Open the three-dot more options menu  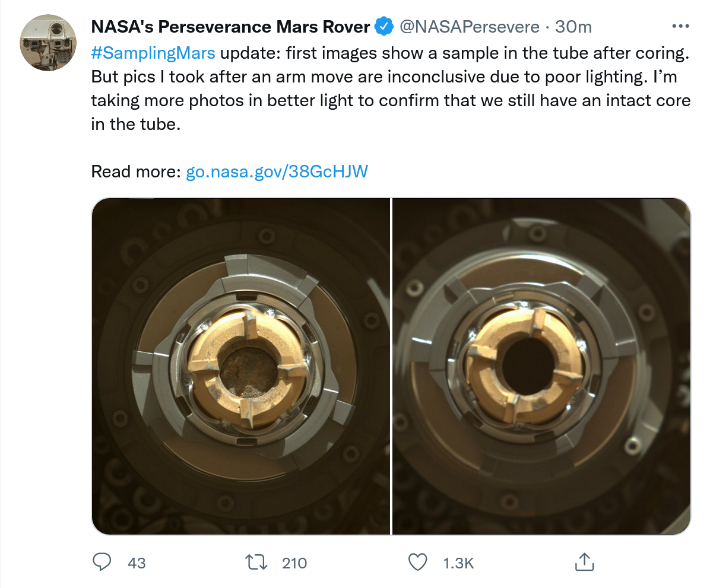(680, 27)
